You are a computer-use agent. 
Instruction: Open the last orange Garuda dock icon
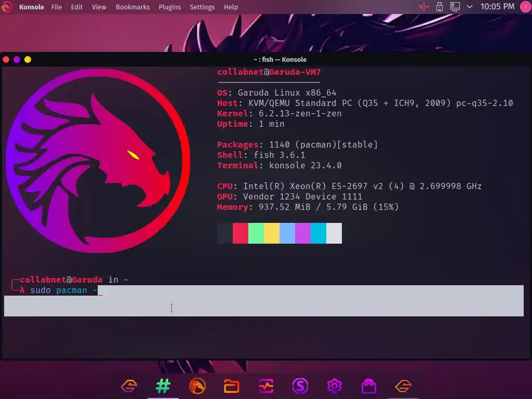[x=403, y=386]
